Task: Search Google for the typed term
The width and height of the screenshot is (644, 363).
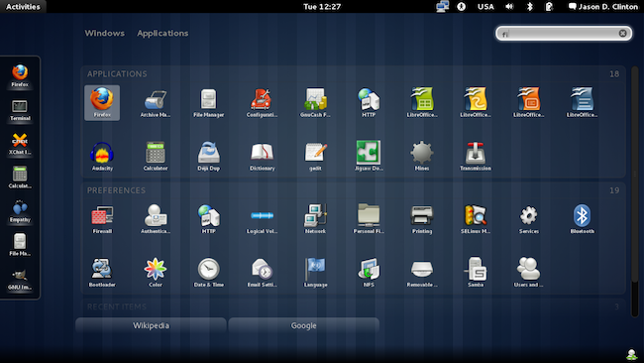Action: tap(303, 325)
